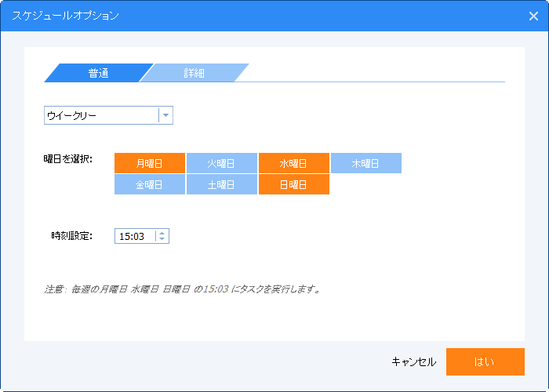
Task: Close the スケジュールオプション dialog
Action: [533, 16]
